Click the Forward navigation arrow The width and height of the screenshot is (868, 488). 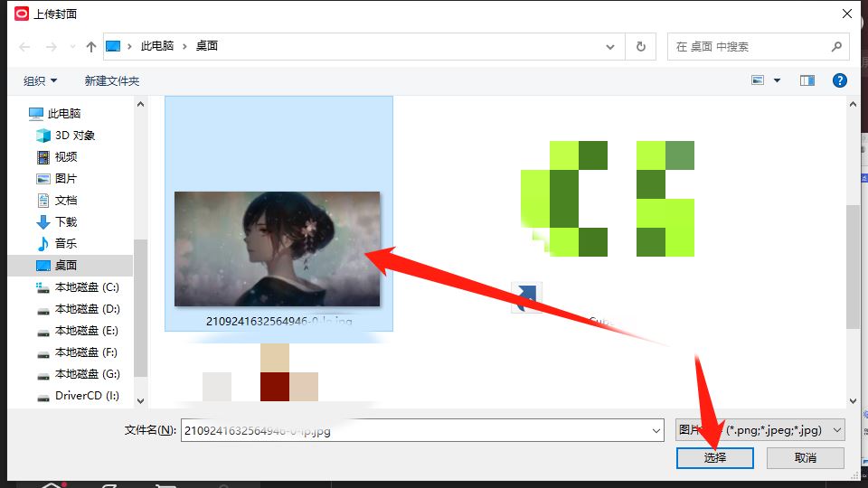(x=52, y=47)
